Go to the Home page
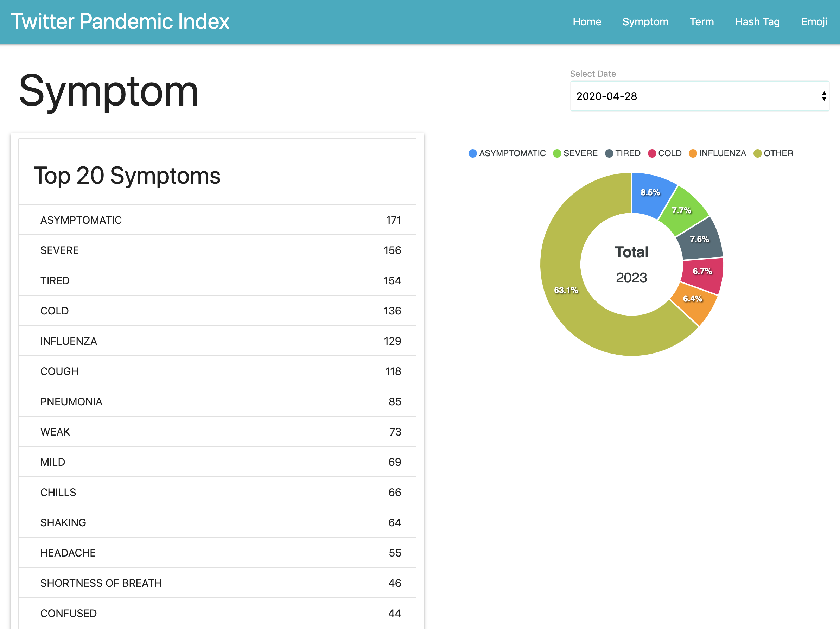The width and height of the screenshot is (840, 629). (586, 22)
